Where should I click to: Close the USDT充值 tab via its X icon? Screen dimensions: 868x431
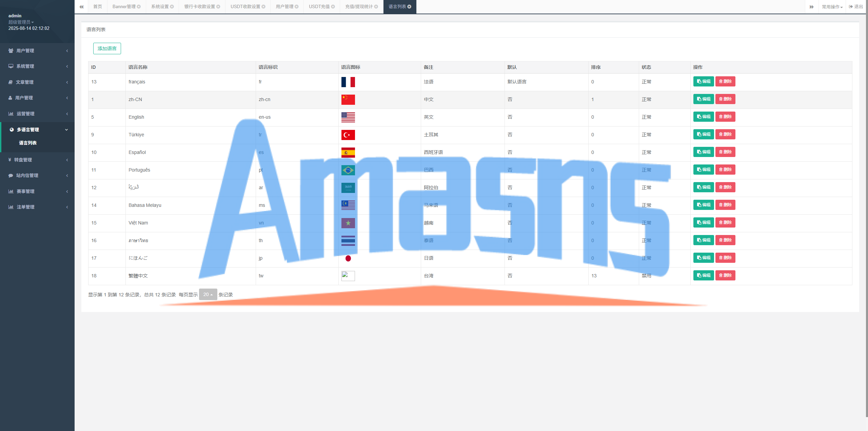333,7
